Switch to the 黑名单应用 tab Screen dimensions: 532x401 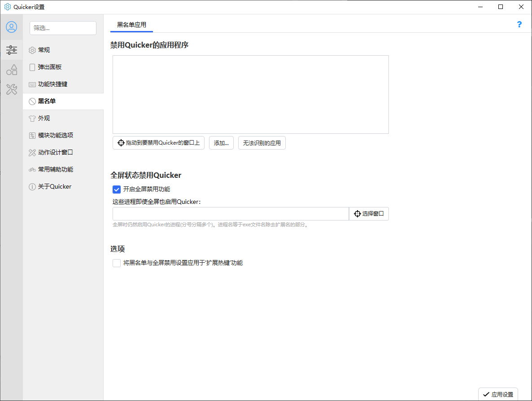[131, 25]
